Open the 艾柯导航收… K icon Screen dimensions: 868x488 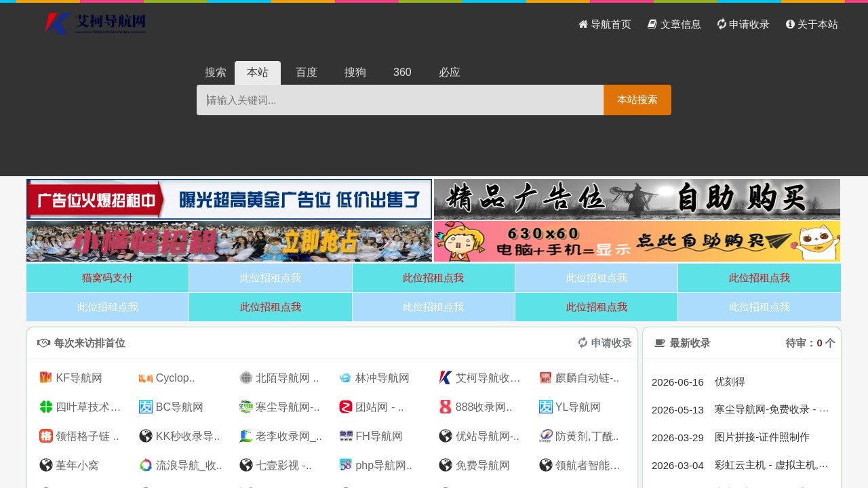446,378
